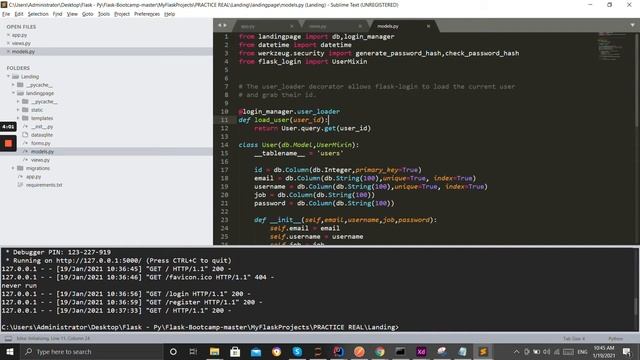Open the notification center icon
This screenshot has width=640, height=360.
click(x=627, y=351)
